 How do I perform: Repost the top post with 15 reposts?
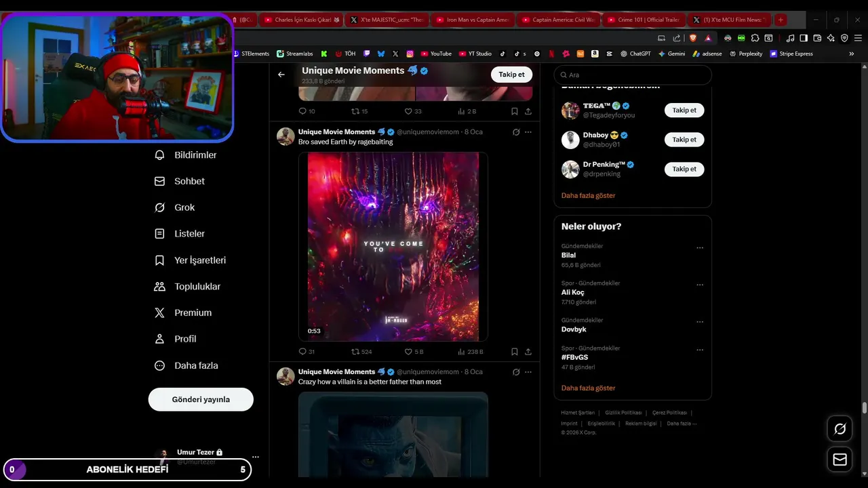(359, 111)
